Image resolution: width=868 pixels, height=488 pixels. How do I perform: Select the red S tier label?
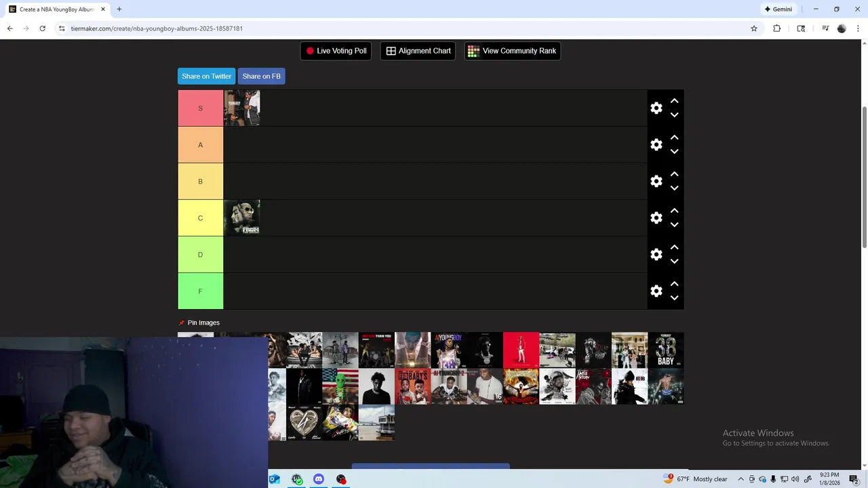coord(200,108)
